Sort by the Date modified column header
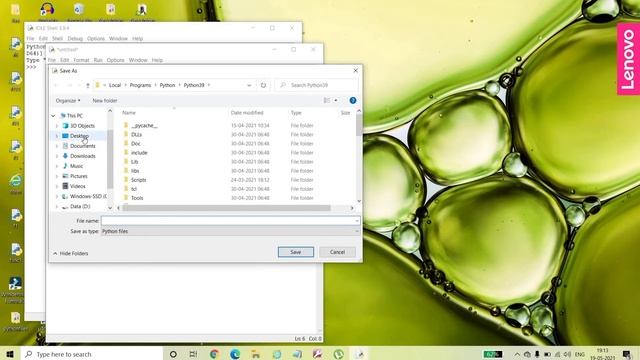 tap(247, 113)
